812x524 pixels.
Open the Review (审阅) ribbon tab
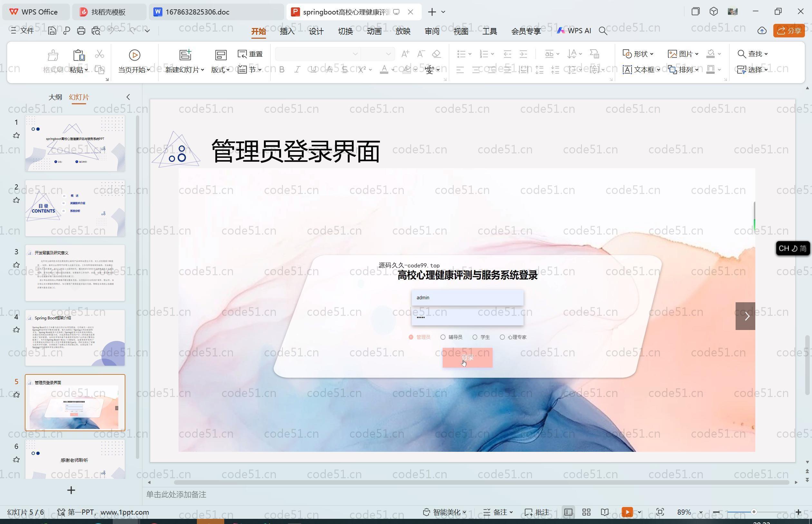pos(432,31)
